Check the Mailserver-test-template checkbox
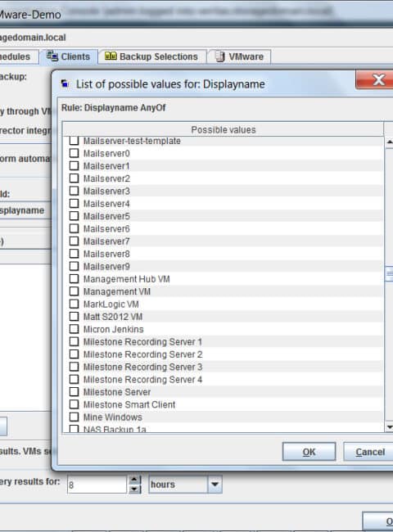Screen dimensions: 393x532 click(74, 141)
